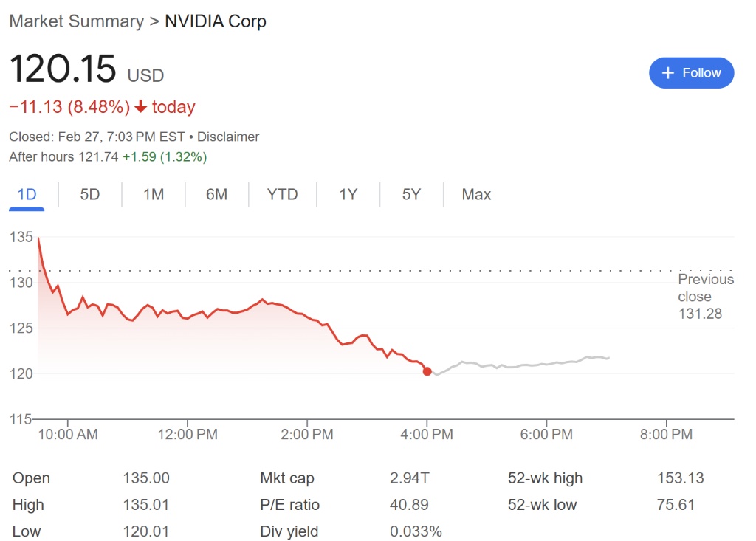Click the red closing price dot
The image size is (756, 541).
(x=427, y=371)
